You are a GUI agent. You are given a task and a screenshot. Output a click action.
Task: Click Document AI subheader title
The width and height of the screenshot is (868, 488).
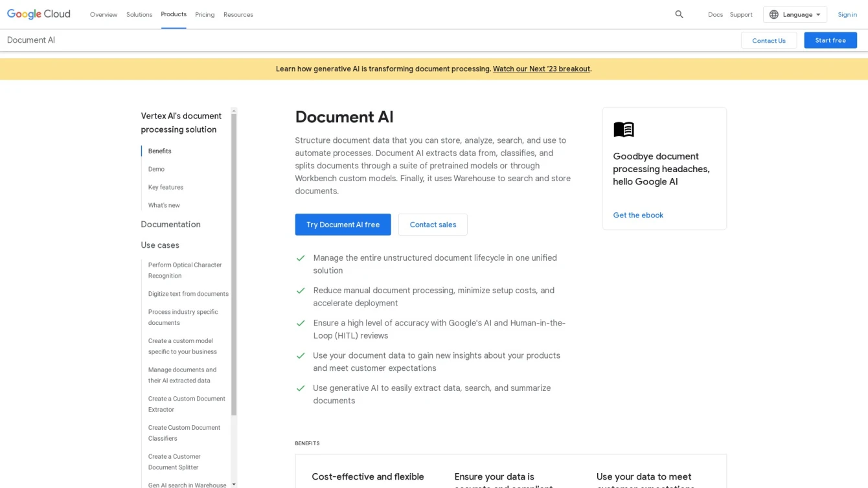pyautogui.click(x=31, y=40)
